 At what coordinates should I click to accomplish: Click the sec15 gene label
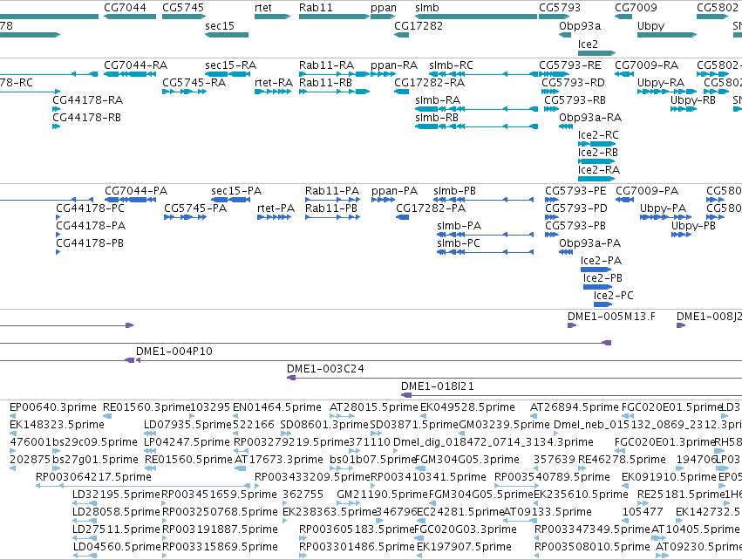click(x=220, y=25)
